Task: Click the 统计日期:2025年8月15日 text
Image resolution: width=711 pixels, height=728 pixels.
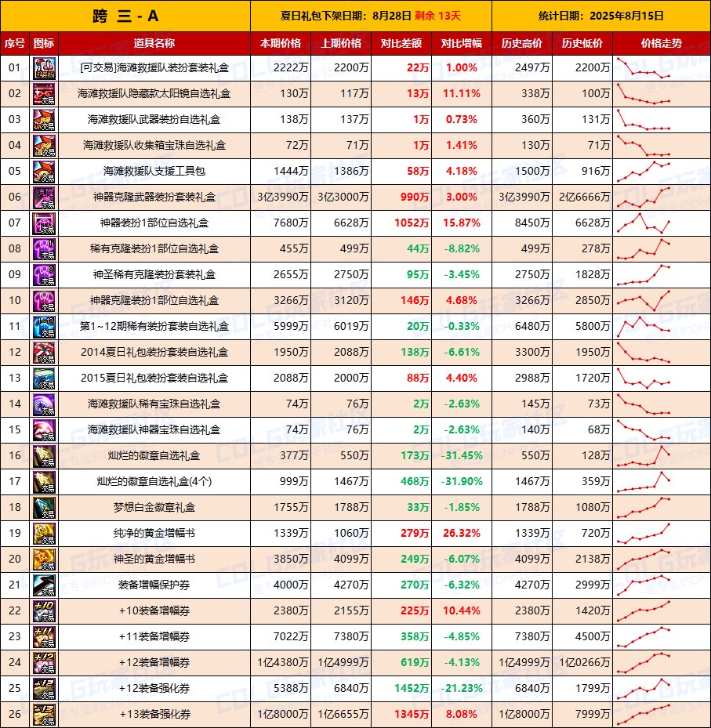Action: [601, 16]
